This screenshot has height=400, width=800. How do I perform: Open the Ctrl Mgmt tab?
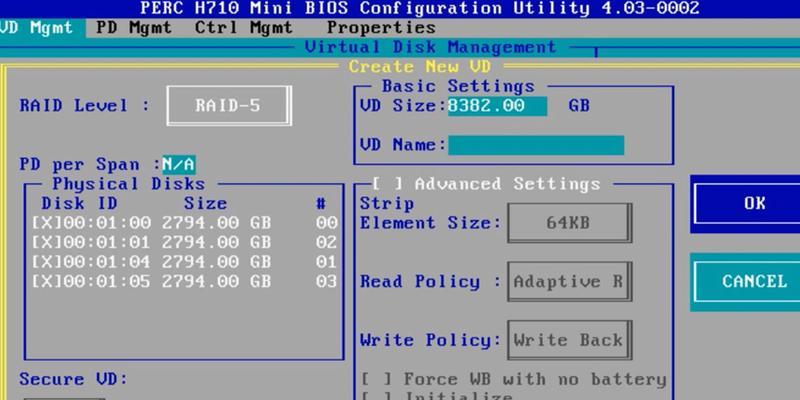click(x=244, y=28)
